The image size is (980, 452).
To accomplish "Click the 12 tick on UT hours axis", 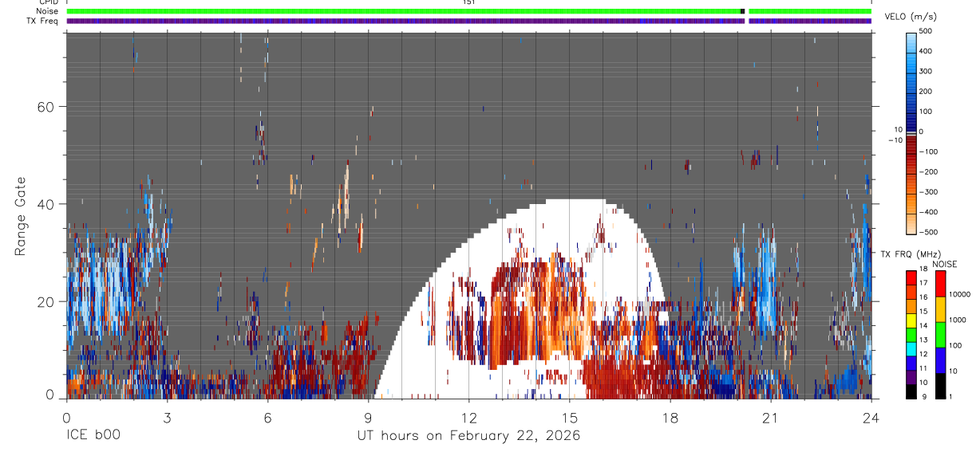I will (x=468, y=417).
